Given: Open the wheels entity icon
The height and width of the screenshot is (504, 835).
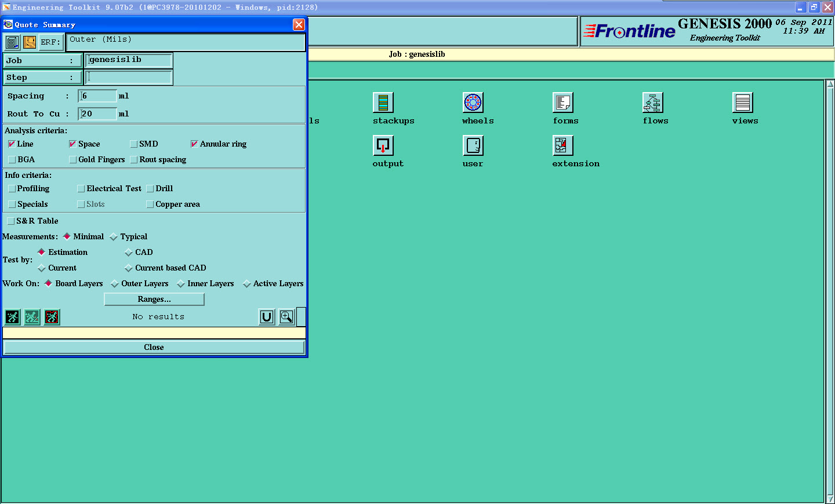Looking at the screenshot, I should 473,103.
